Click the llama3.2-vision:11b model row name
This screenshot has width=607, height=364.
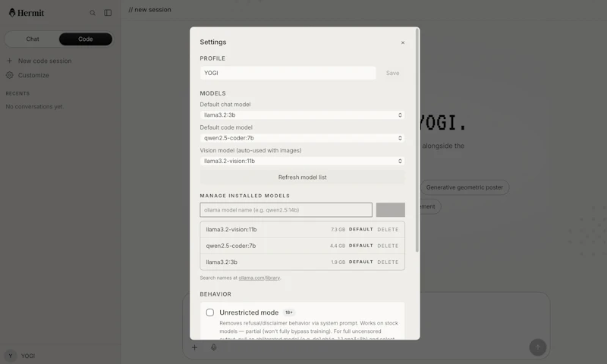(x=231, y=229)
